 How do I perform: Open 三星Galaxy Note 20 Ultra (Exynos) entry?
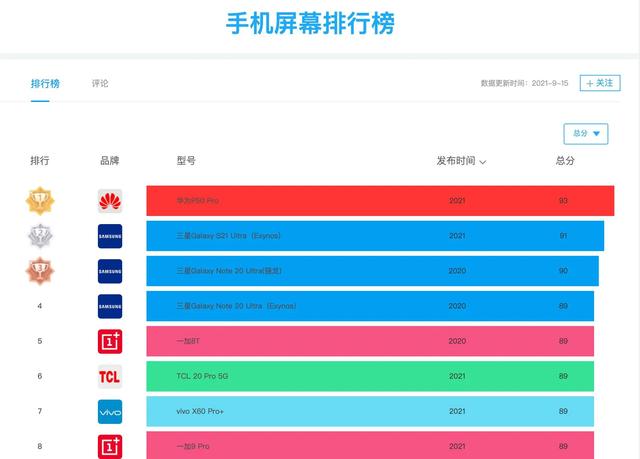pyautogui.click(x=370, y=306)
